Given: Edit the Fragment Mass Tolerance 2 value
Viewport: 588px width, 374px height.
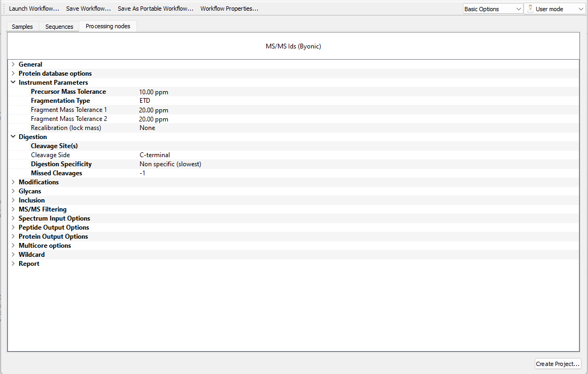Looking at the screenshot, I should [x=153, y=119].
